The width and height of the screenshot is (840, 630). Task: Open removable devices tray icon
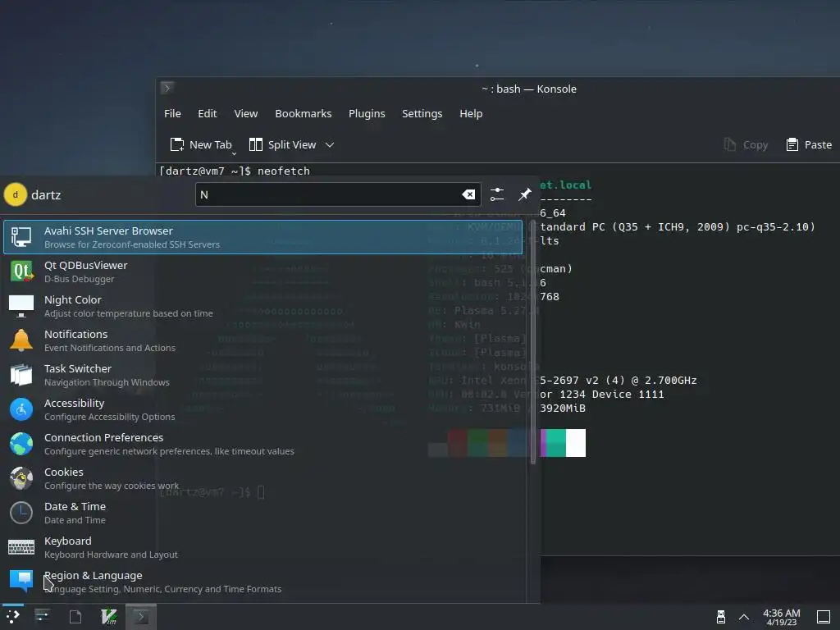click(720, 617)
